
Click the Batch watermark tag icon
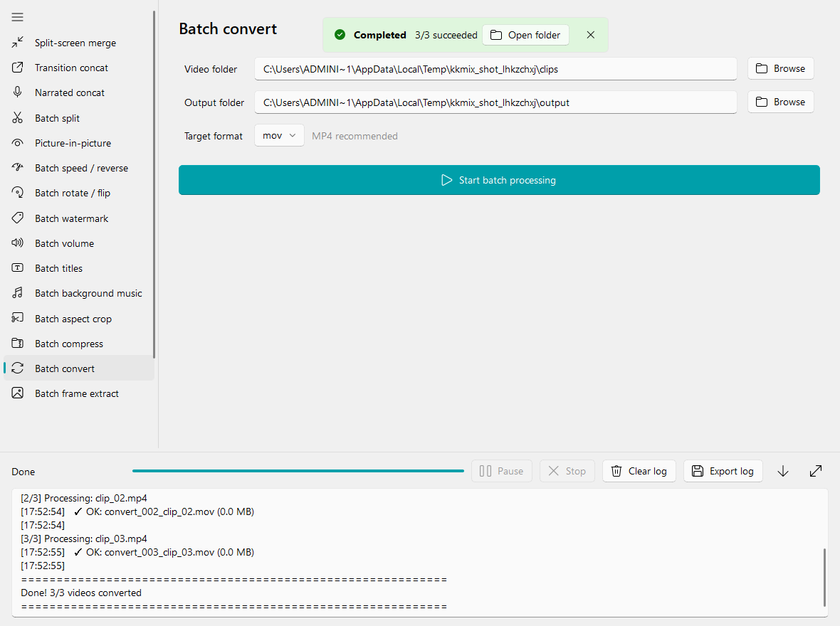18,218
